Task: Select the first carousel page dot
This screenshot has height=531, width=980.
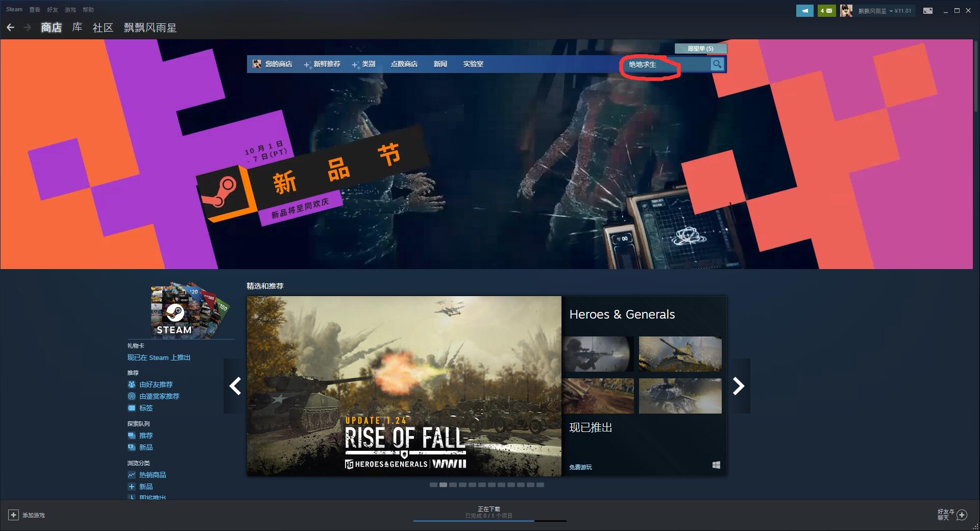Action: click(433, 485)
